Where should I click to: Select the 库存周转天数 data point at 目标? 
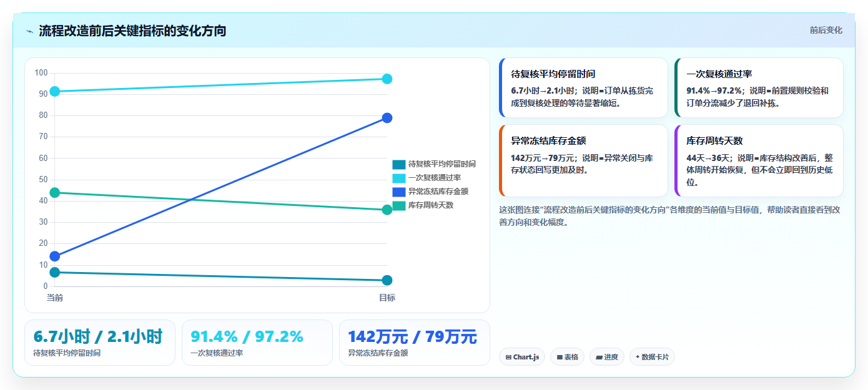pos(387,210)
